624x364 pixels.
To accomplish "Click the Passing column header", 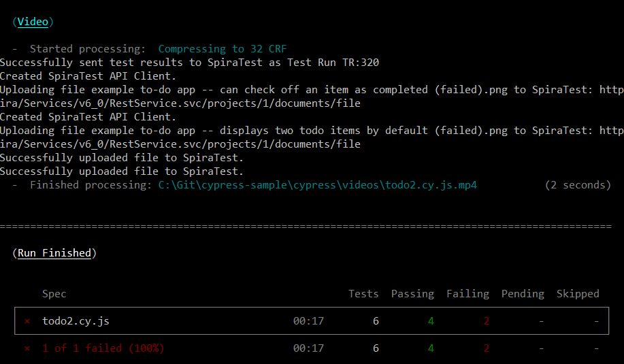I will [412, 294].
